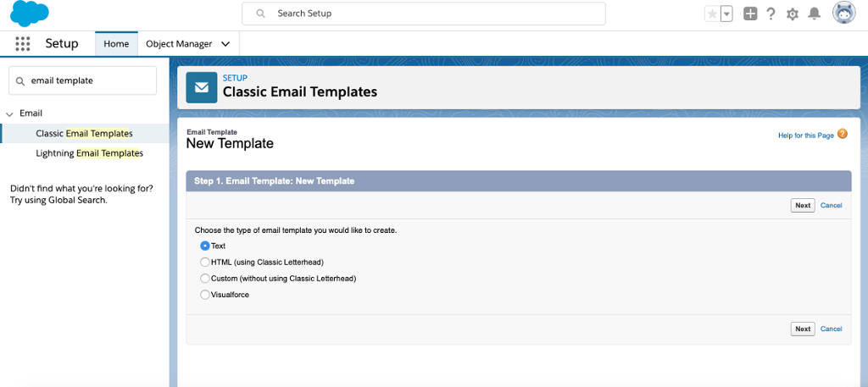Image resolution: width=868 pixels, height=387 pixels.
Task: Click the orange help icon beside Help for this Page
Action: coord(842,134)
